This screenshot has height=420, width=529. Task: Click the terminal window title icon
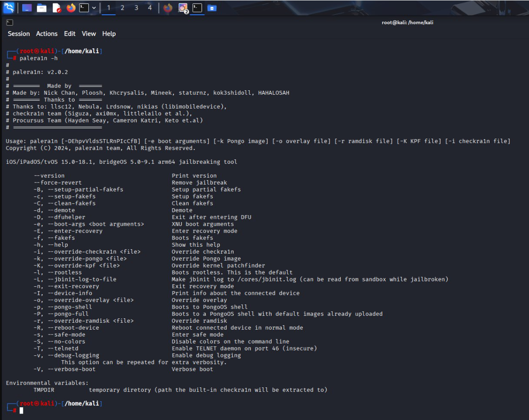(10, 23)
